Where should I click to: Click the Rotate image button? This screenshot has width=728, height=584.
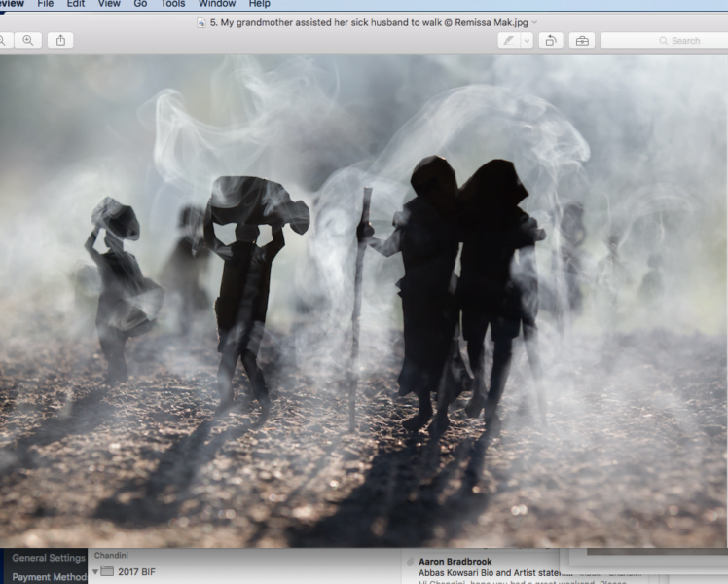coord(551,40)
